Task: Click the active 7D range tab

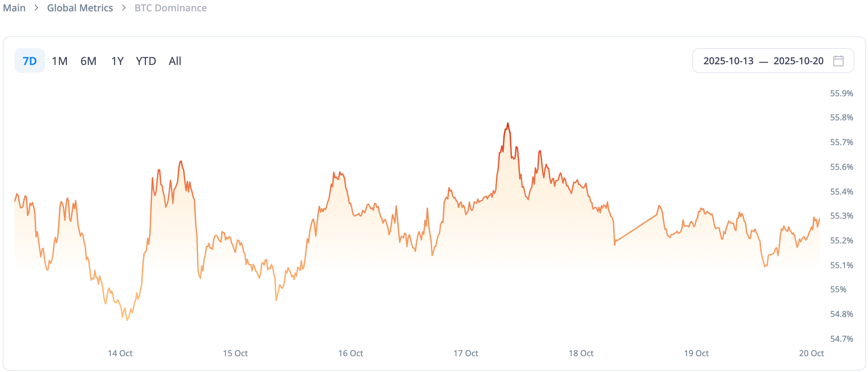Action: [29, 61]
